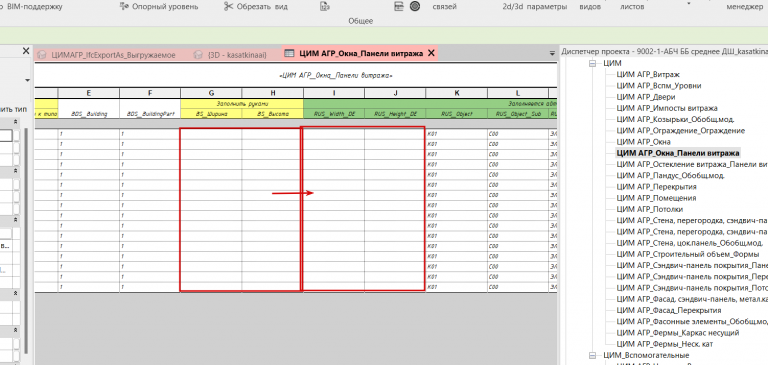The width and height of the screenshot is (768, 365).
Task: Click the Заполнить руками yellow header
Action: point(242,103)
